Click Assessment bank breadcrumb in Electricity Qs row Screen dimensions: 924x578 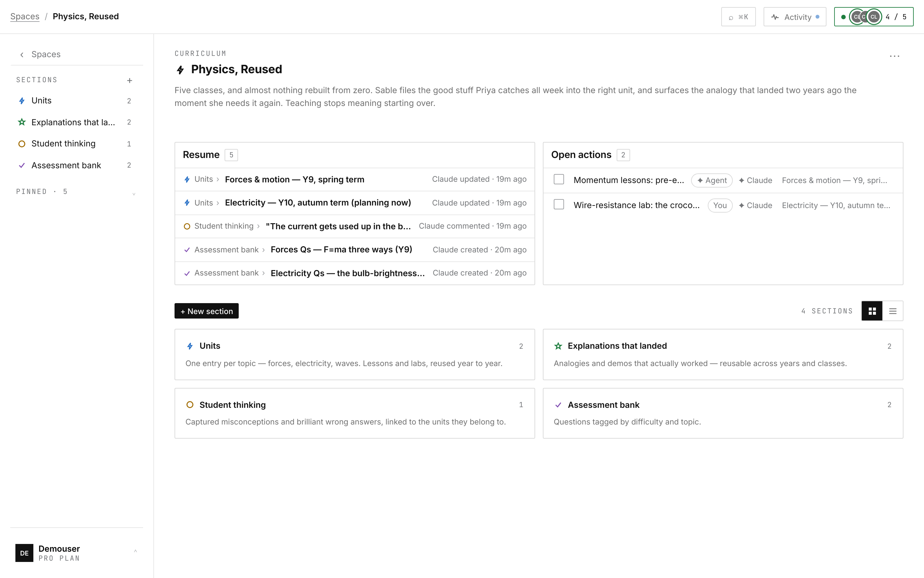[x=227, y=273]
